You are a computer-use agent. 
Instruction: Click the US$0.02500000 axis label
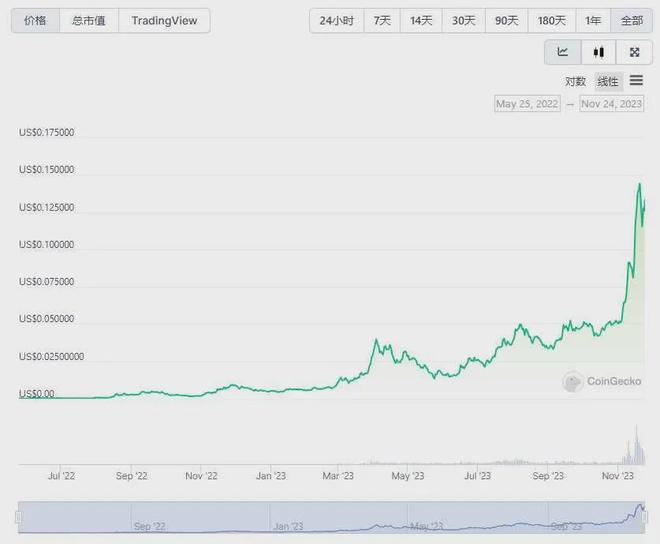click(51, 356)
